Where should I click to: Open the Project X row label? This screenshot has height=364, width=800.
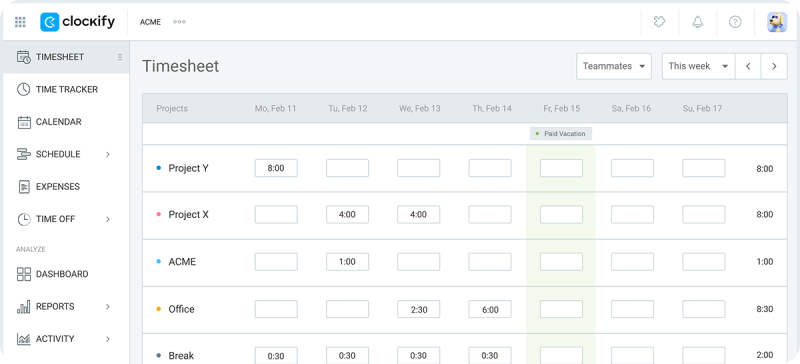(188, 215)
